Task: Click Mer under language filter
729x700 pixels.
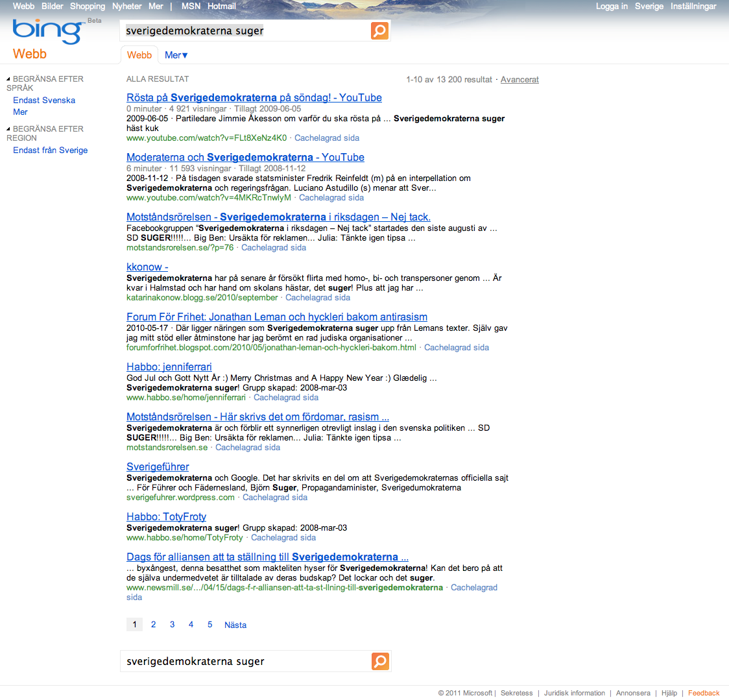Action: pyautogui.click(x=21, y=112)
